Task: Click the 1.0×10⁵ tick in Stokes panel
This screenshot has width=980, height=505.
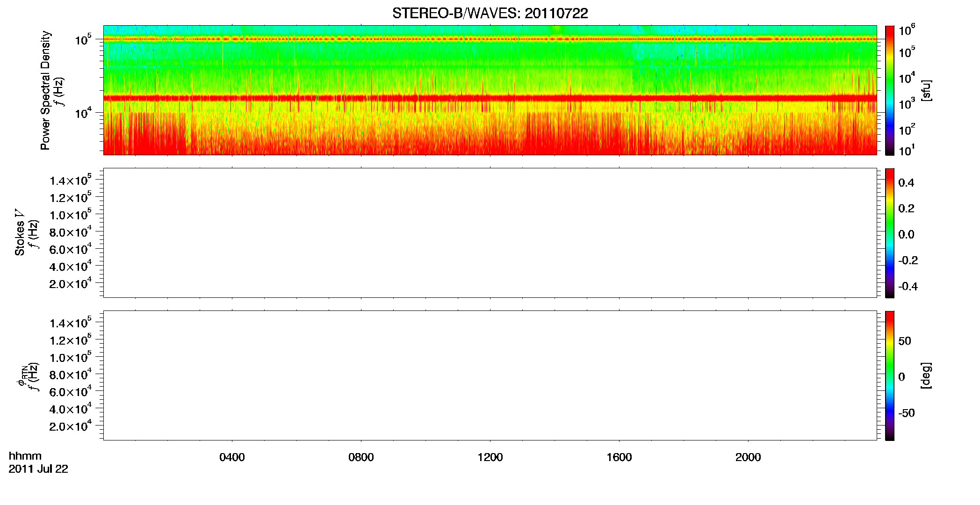Action: pos(71,214)
